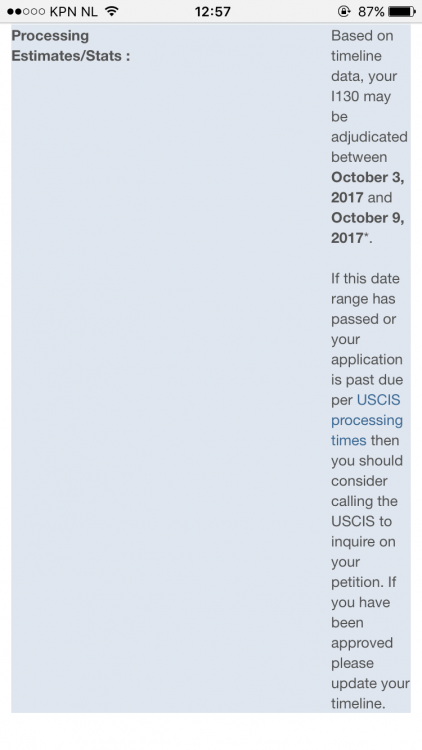Tap the 12:57 clock to jump to top

click(212, 11)
